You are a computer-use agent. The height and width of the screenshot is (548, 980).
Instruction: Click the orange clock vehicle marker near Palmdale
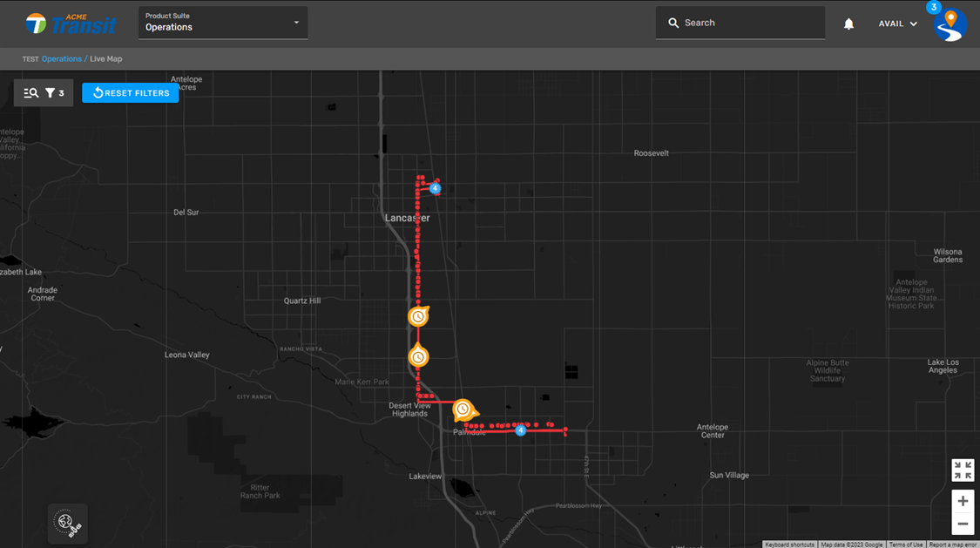click(x=463, y=409)
